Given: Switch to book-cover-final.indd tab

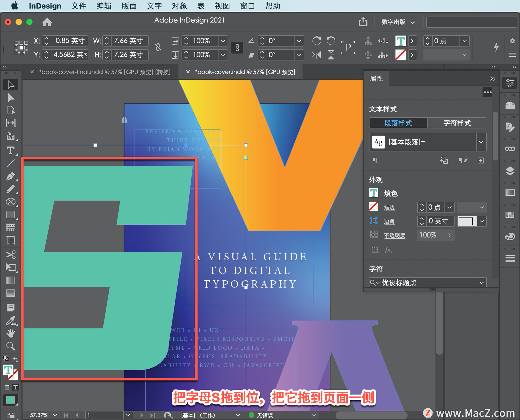Looking at the screenshot, I should (105, 72).
